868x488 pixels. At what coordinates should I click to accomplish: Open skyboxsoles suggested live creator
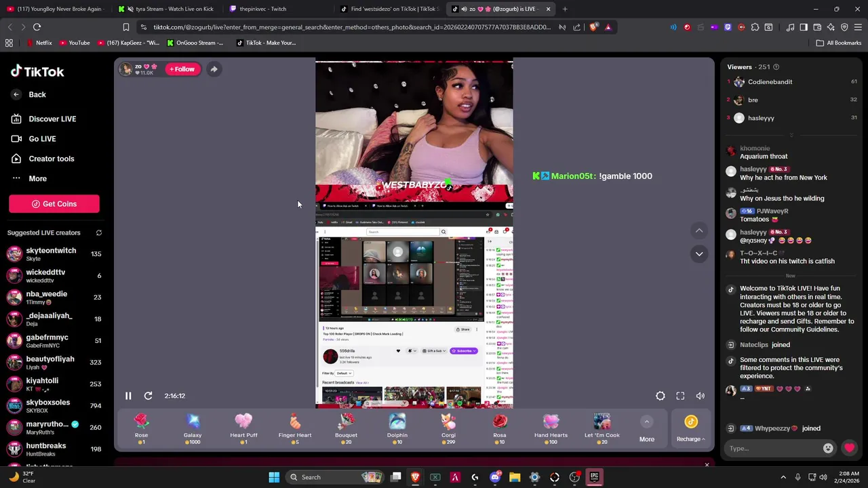(x=54, y=406)
